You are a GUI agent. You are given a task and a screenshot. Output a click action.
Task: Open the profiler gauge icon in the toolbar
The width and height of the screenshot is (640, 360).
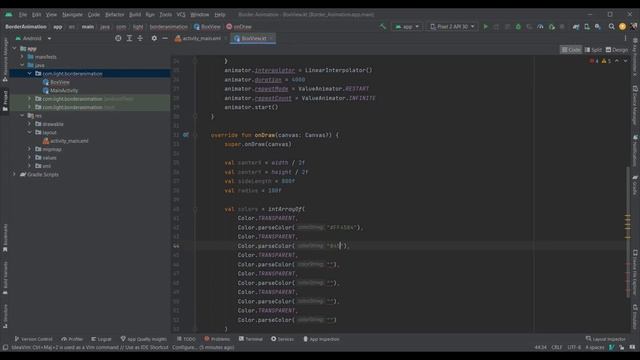click(x=540, y=27)
